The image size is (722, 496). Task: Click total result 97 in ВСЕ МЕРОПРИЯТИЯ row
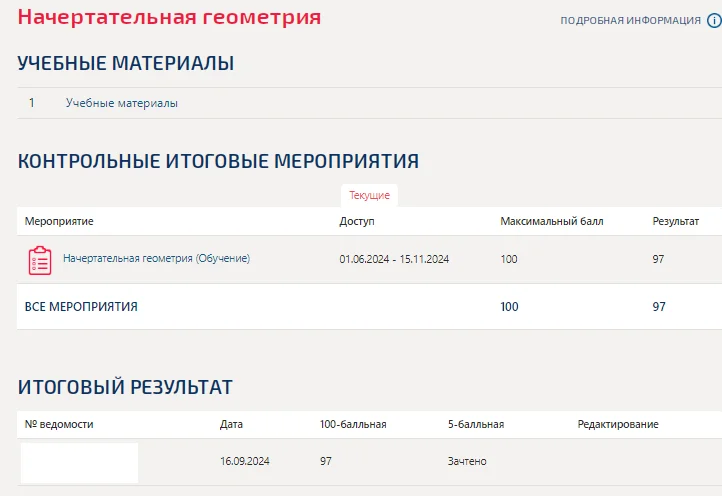659,307
